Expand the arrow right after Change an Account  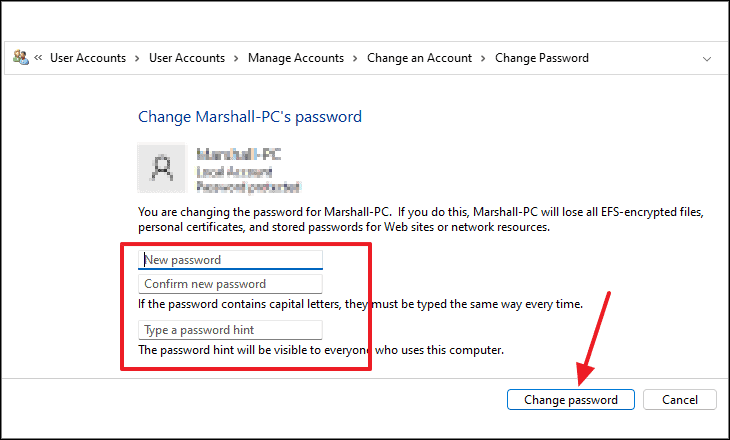pos(483,58)
